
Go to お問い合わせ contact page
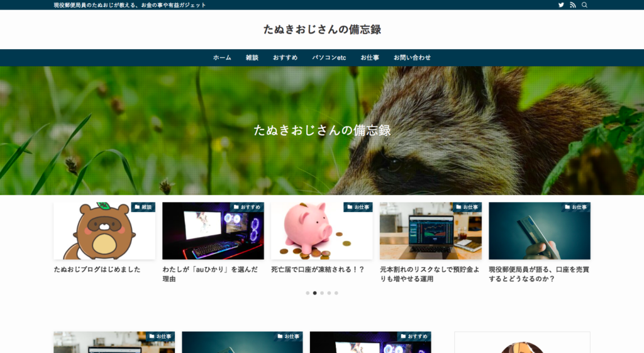(412, 58)
